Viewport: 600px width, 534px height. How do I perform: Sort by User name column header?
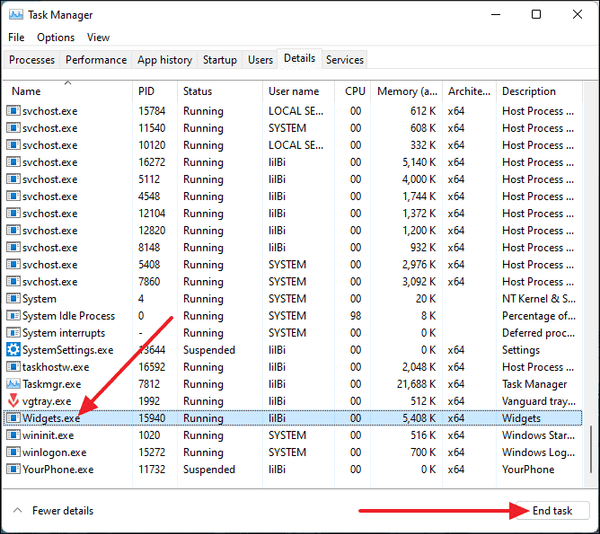[x=298, y=91]
